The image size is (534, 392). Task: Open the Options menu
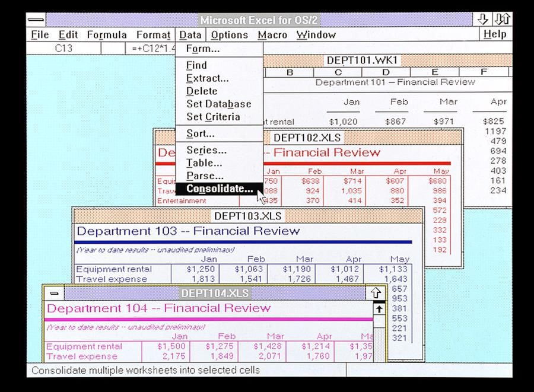pos(230,34)
